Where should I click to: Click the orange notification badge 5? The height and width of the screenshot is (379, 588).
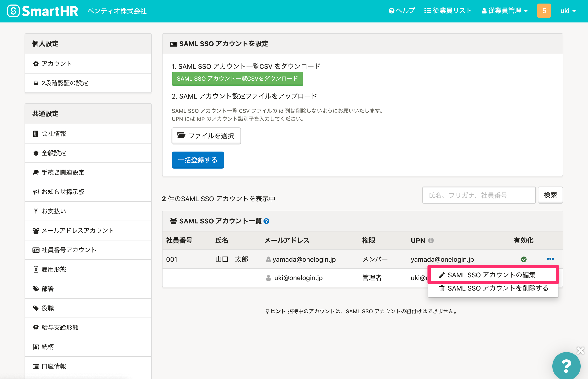click(544, 11)
